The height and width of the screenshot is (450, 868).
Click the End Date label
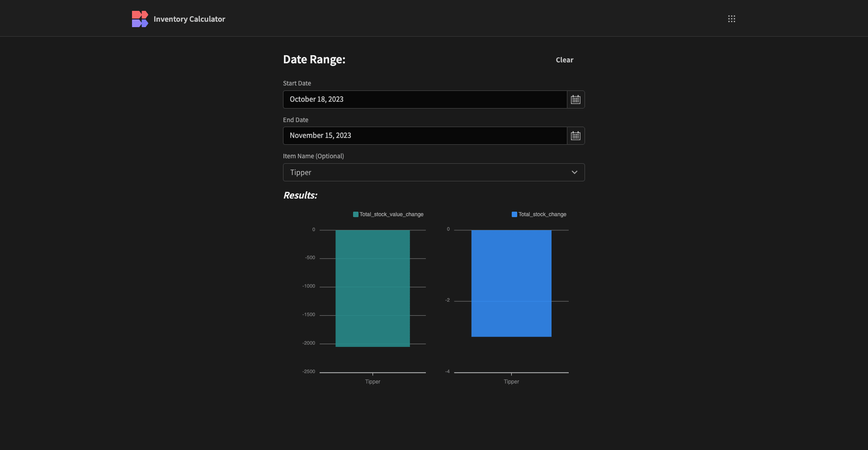coord(296,120)
